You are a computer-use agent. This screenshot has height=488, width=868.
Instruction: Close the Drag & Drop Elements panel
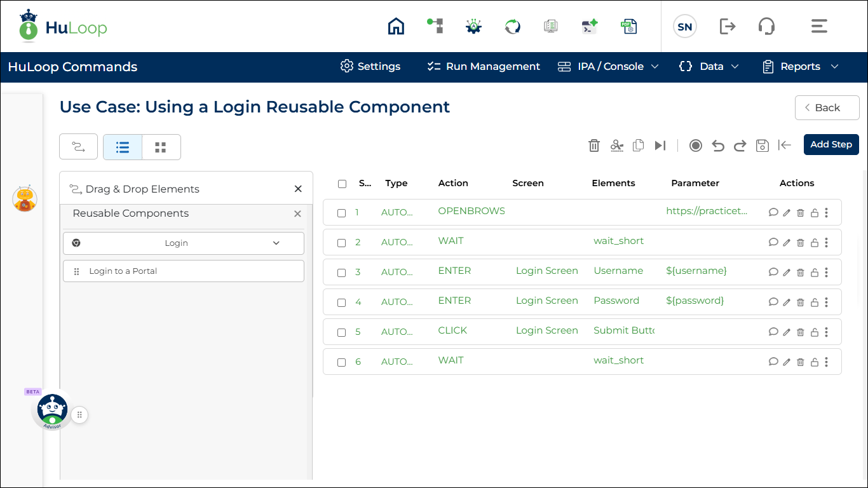pos(298,189)
